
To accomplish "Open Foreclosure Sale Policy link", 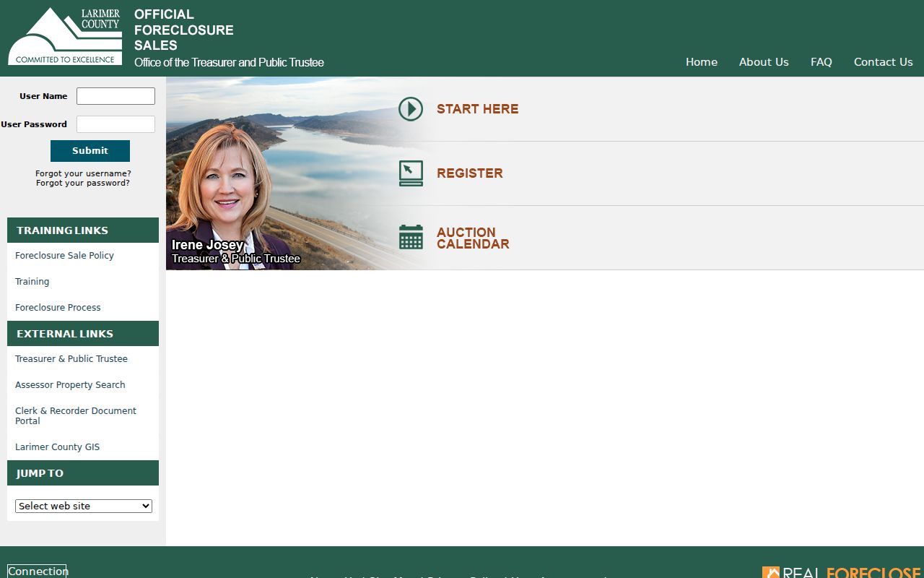I will click(x=64, y=256).
